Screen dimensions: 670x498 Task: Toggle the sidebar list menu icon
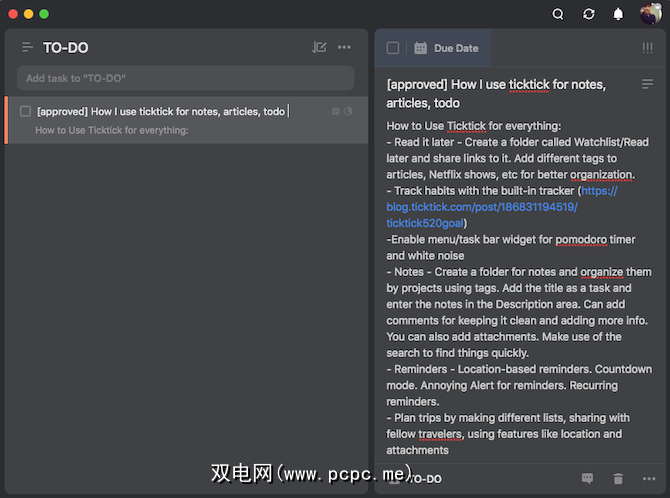coord(27,47)
